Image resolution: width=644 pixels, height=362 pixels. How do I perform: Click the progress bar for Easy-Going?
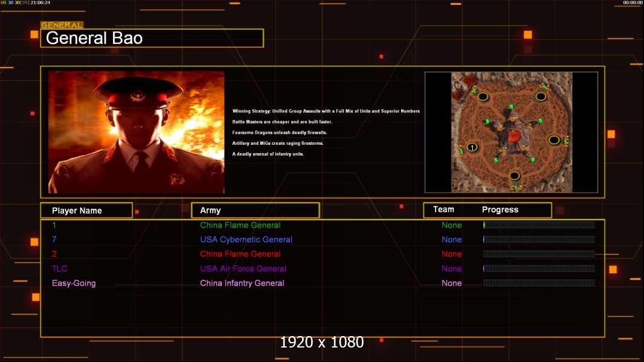[539, 283]
